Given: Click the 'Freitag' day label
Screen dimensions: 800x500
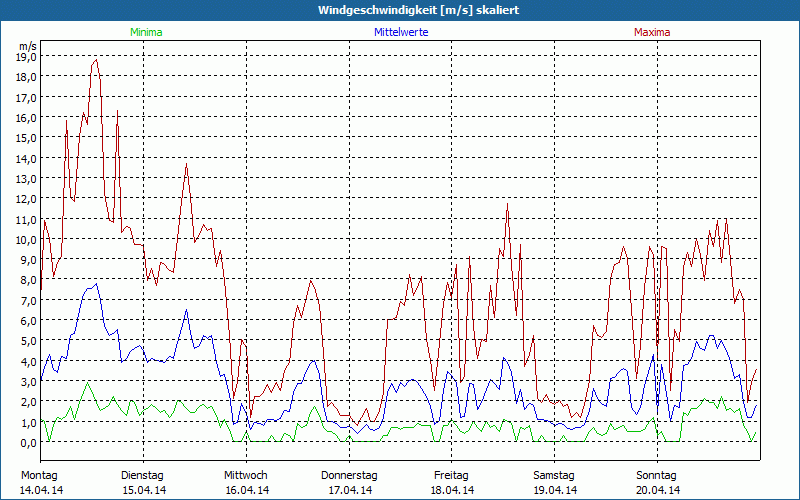Looking at the screenshot, I should [x=451, y=476].
